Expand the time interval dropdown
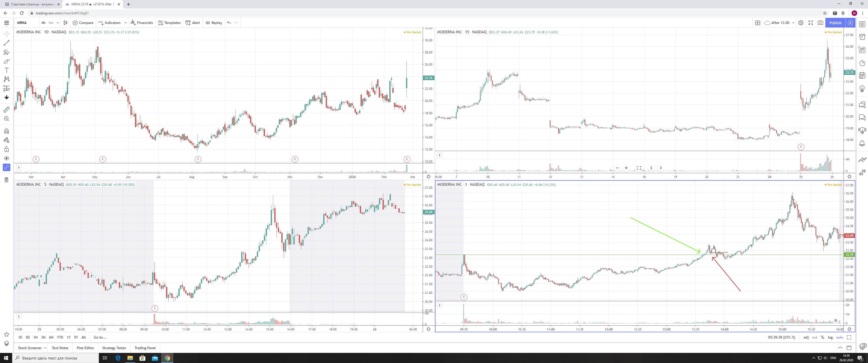The image size is (868, 363). tap(58, 22)
